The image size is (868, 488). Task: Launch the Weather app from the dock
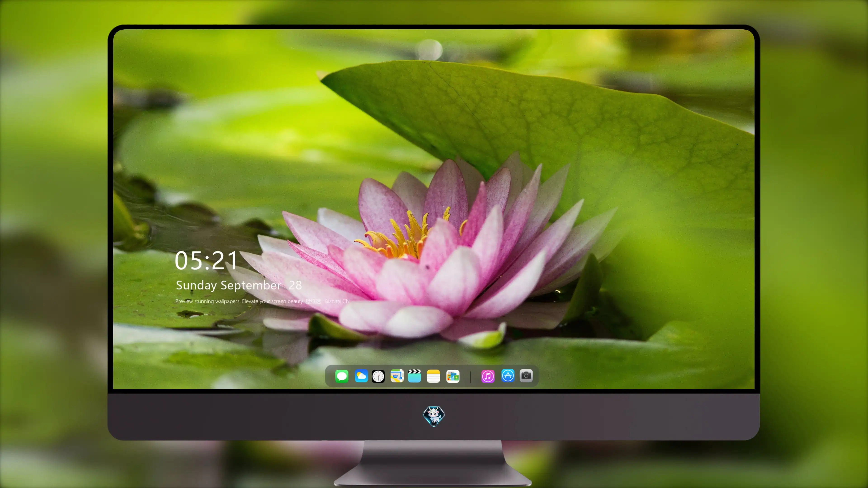click(361, 376)
